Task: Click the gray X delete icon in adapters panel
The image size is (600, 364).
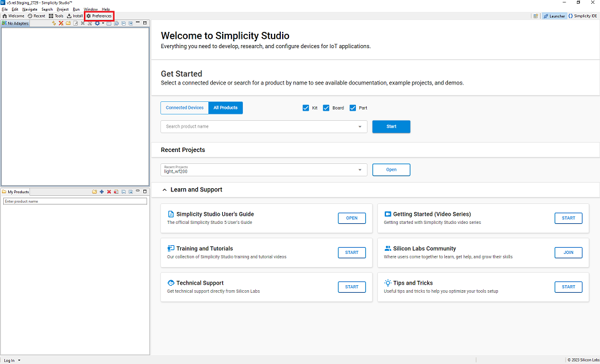Action: (83, 23)
